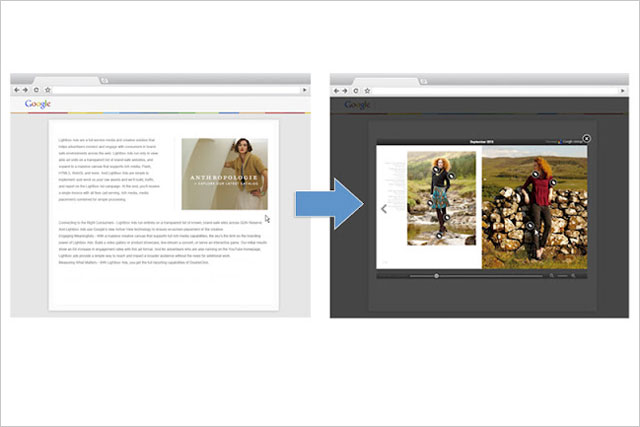Close the expanded catalog lightbox
Image resolution: width=640 pixels, height=427 pixels.
tap(587, 138)
